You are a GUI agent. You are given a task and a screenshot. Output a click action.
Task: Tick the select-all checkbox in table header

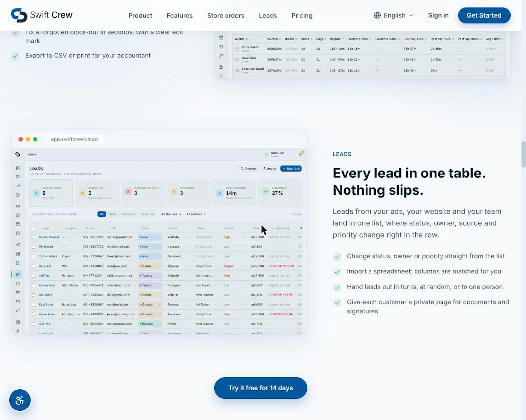click(x=33, y=228)
